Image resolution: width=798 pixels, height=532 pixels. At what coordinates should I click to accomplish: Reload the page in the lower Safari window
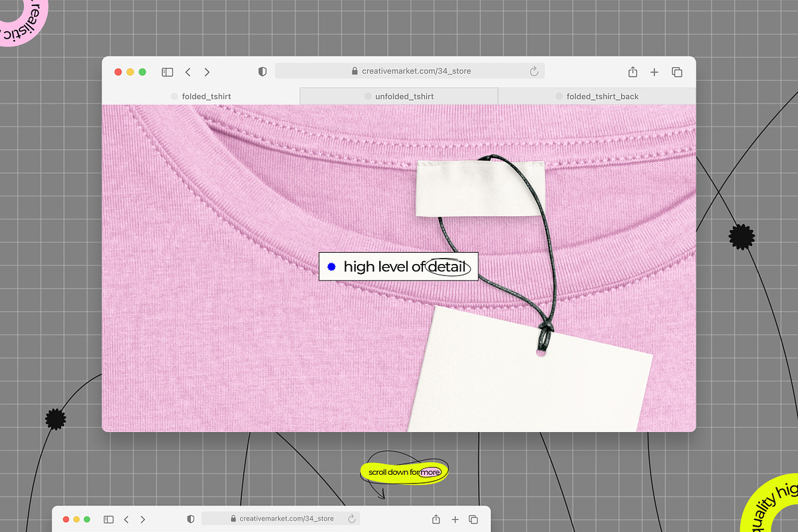click(352, 519)
